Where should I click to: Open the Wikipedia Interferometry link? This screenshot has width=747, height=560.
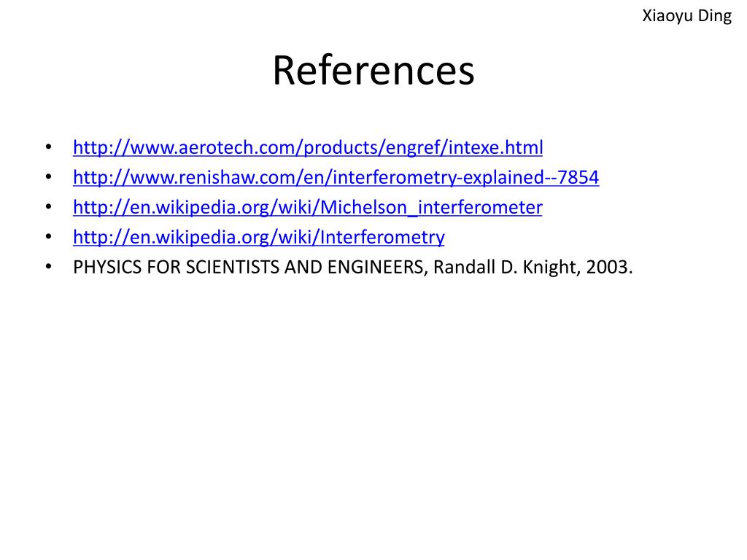[x=259, y=238]
